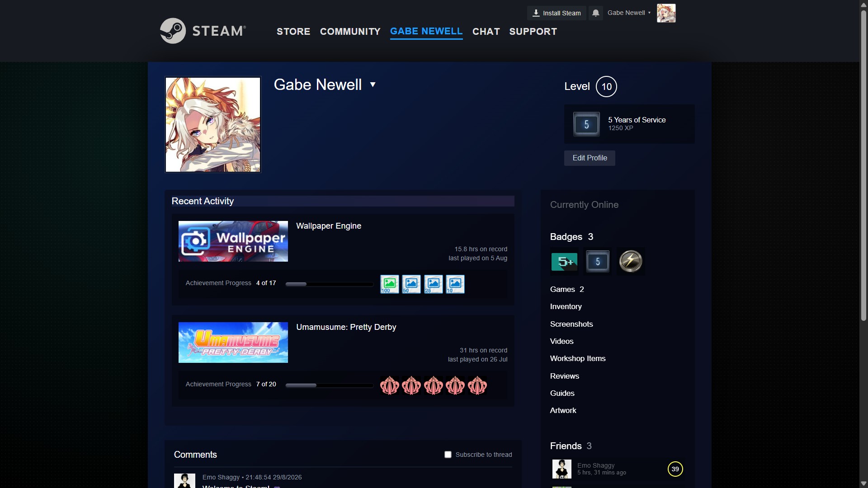This screenshot has width=868, height=488.
Task: Open the Games 2 link
Action: tap(567, 289)
